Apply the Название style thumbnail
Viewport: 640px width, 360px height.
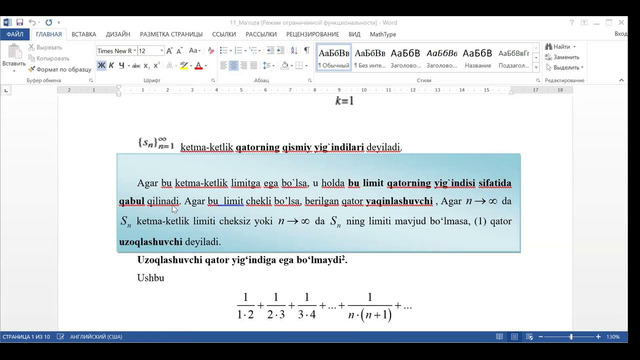click(x=477, y=58)
